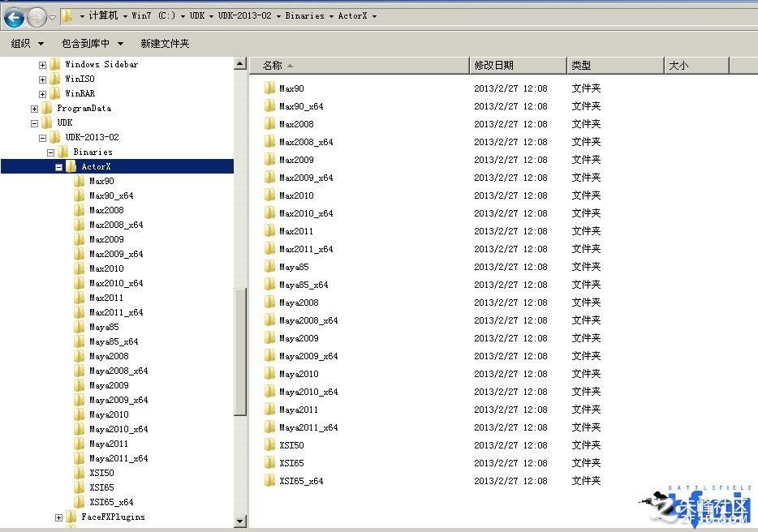Click the Maya2011 folder icon in file list
758x532 pixels.
(x=269, y=410)
